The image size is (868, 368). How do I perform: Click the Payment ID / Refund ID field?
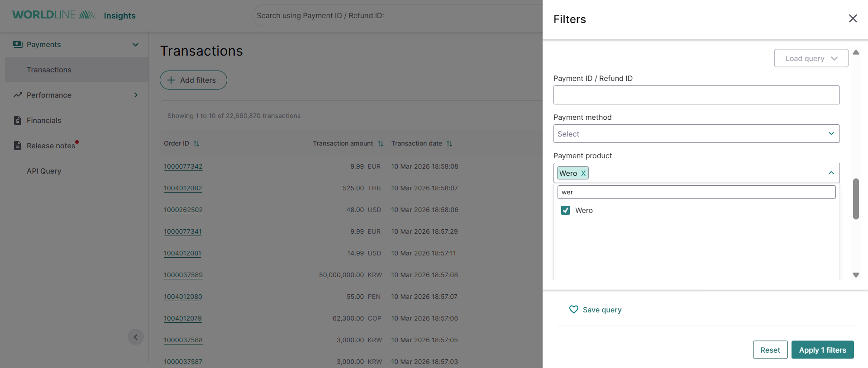coord(696,95)
